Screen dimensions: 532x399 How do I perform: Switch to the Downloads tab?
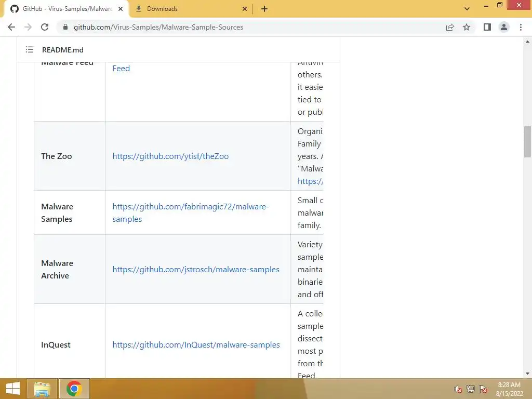pyautogui.click(x=191, y=9)
